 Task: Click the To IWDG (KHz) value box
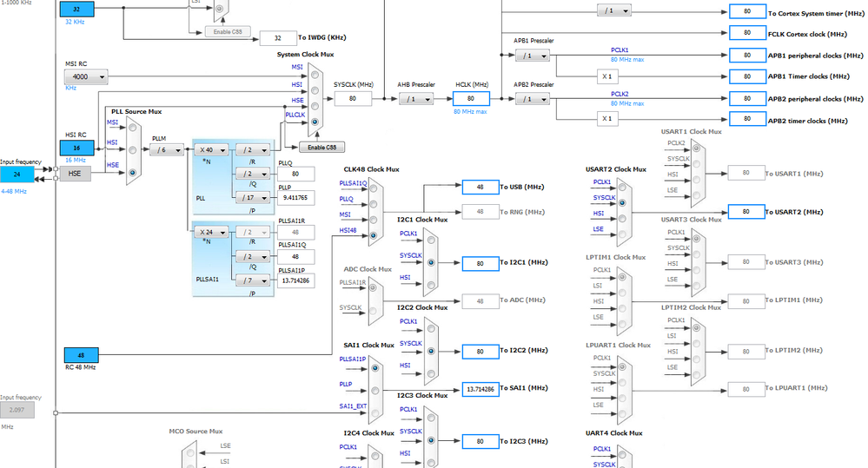coord(278,38)
